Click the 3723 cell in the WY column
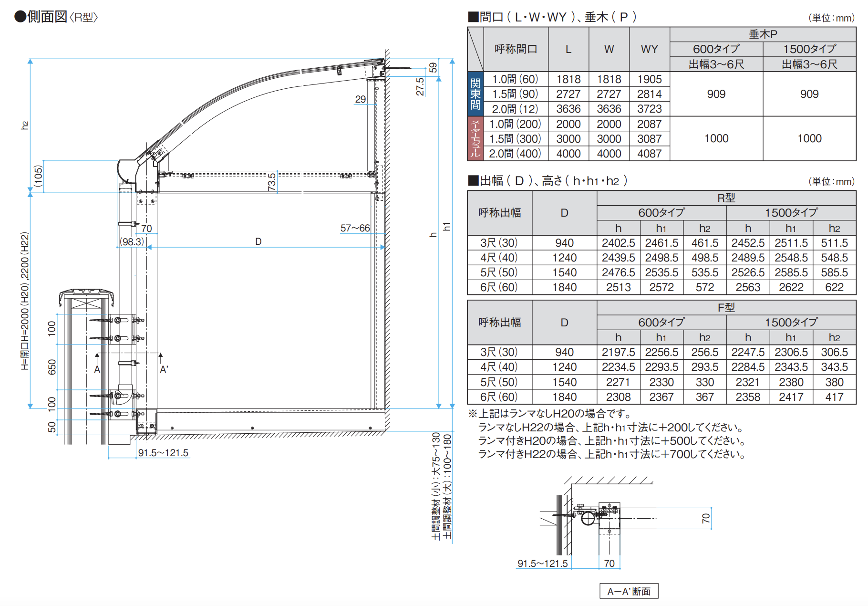The image size is (868, 606). 649,109
